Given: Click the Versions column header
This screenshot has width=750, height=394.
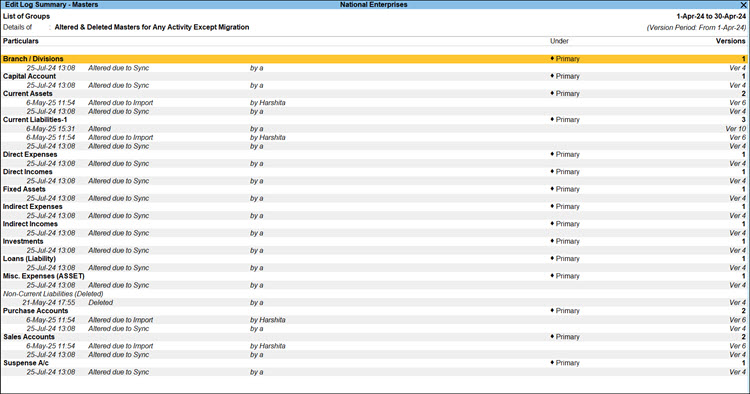Looking at the screenshot, I should [x=731, y=41].
